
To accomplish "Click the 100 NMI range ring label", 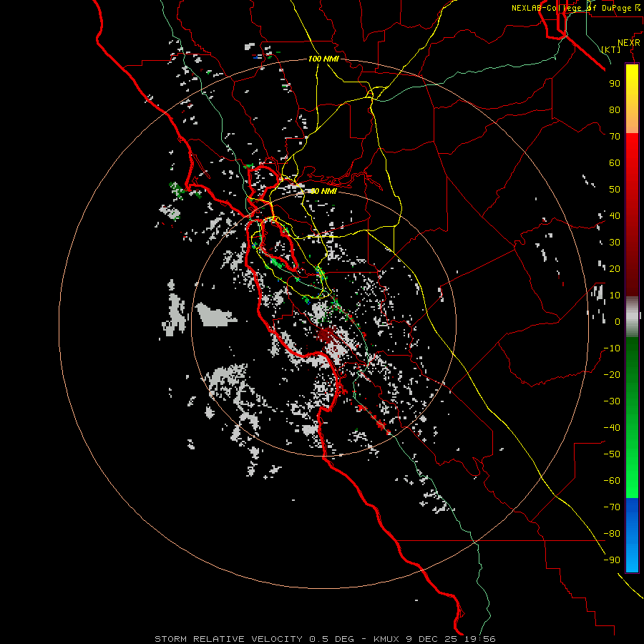I will click(323, 59).
